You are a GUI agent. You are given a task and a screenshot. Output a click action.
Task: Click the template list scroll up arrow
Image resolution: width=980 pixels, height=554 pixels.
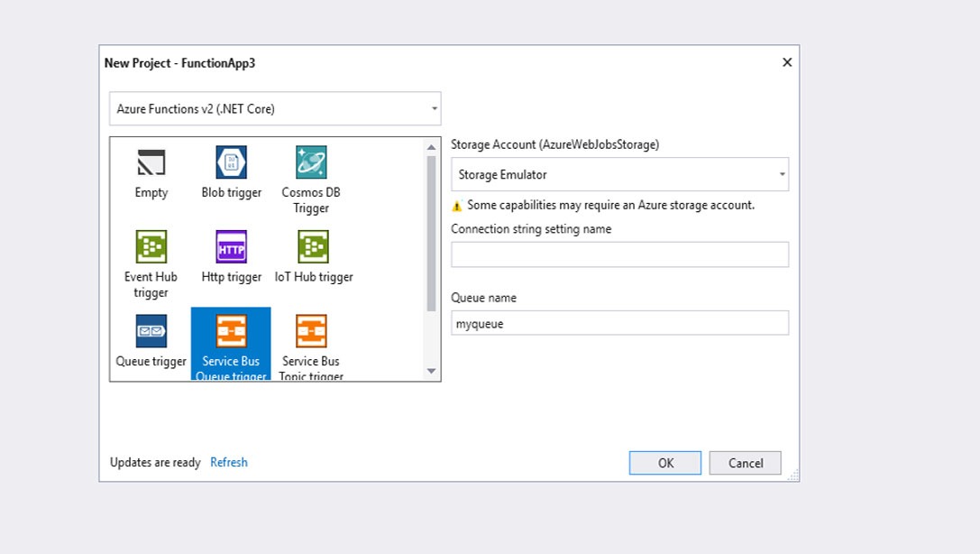pyautogui.click(x=431, y=147)
